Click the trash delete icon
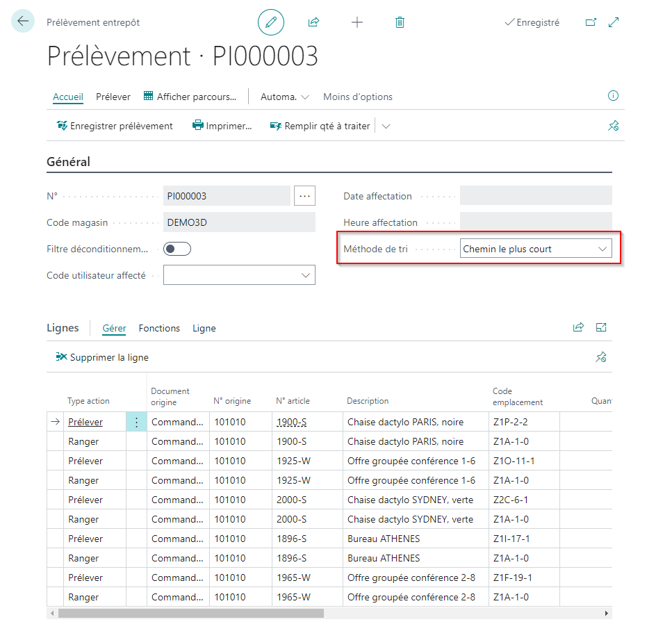Image resolution: width=672 pixels, height=631 pixels. [x=400, y=22]
